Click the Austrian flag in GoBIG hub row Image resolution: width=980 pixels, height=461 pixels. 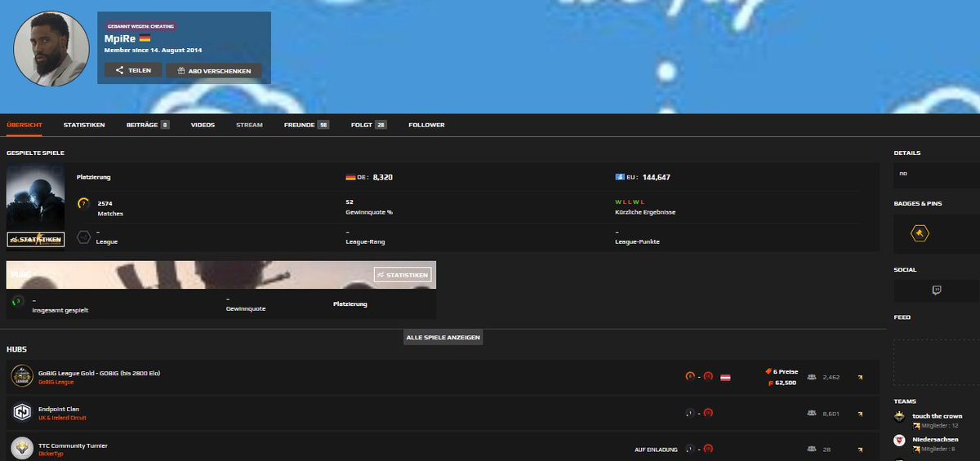click(x=725, y=377)
